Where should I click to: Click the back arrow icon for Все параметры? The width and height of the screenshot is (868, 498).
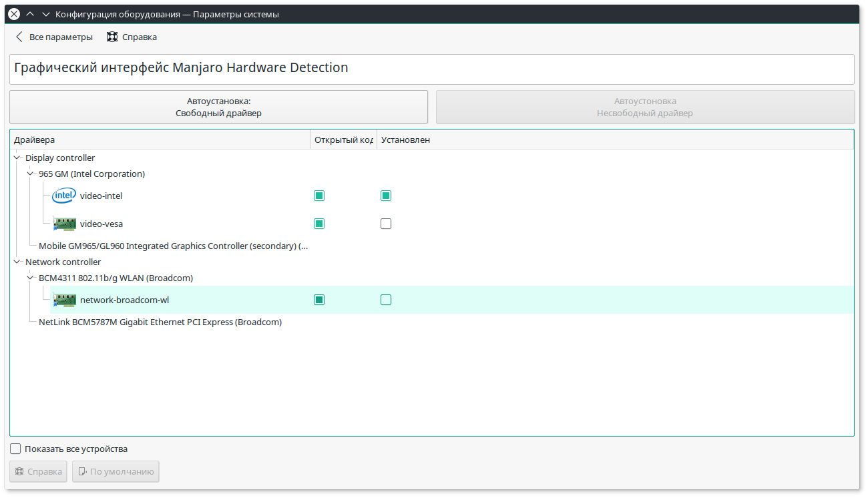(19, 37)
